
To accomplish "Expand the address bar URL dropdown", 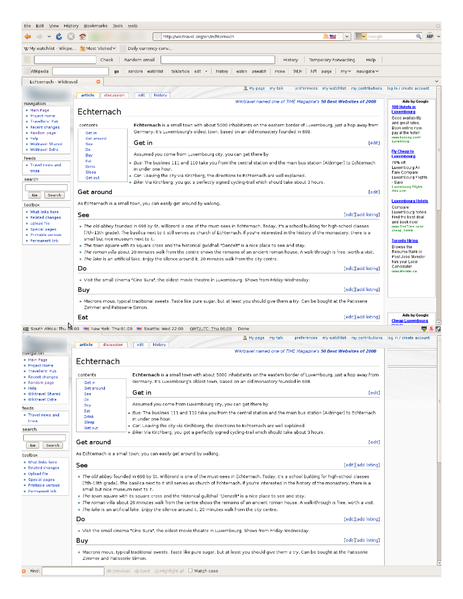I will (x=347, y=37).
